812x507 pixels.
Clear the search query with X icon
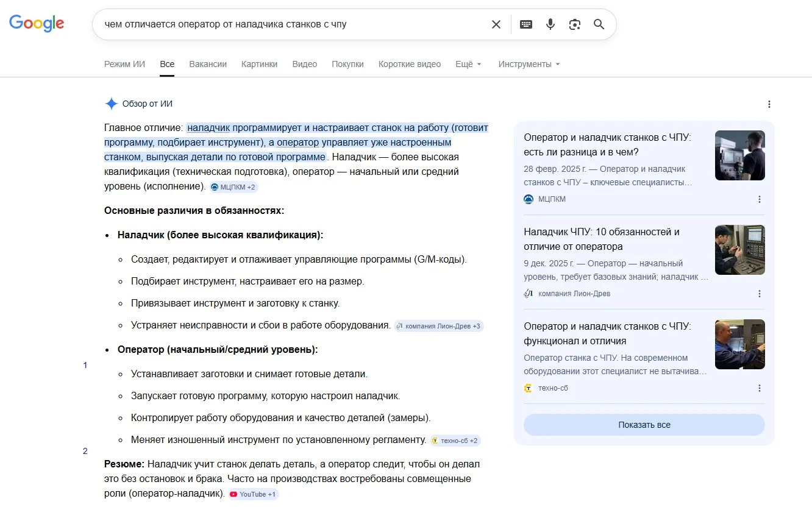[496, 24]
